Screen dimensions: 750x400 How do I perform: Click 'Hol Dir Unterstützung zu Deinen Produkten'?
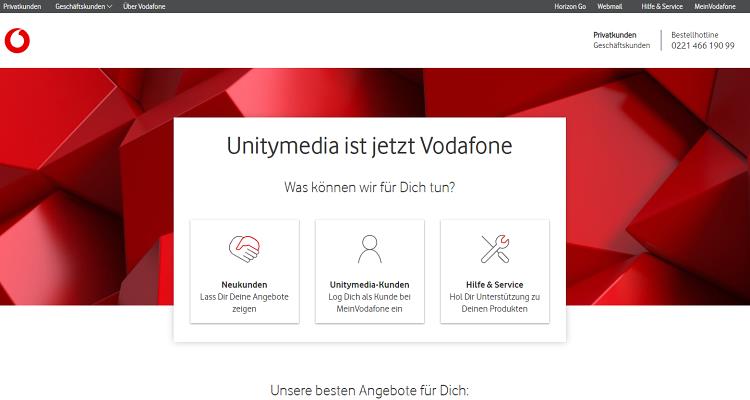pos(495,303)
